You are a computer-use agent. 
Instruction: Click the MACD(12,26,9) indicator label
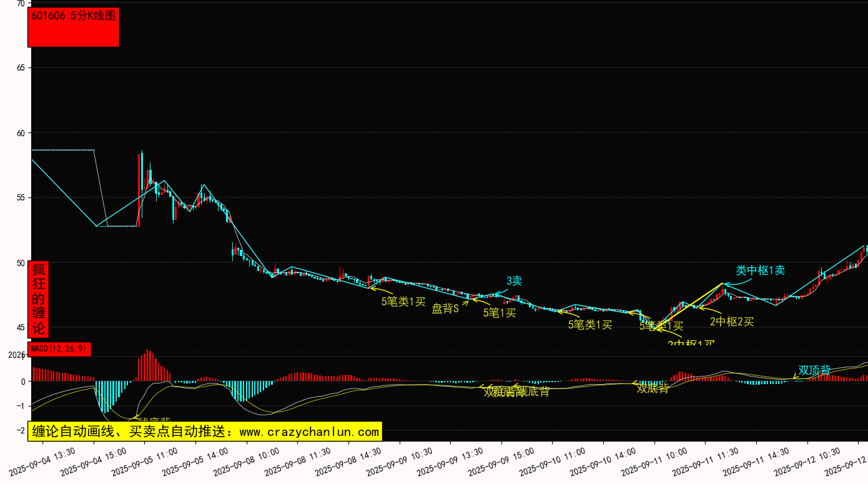(59, 349)
